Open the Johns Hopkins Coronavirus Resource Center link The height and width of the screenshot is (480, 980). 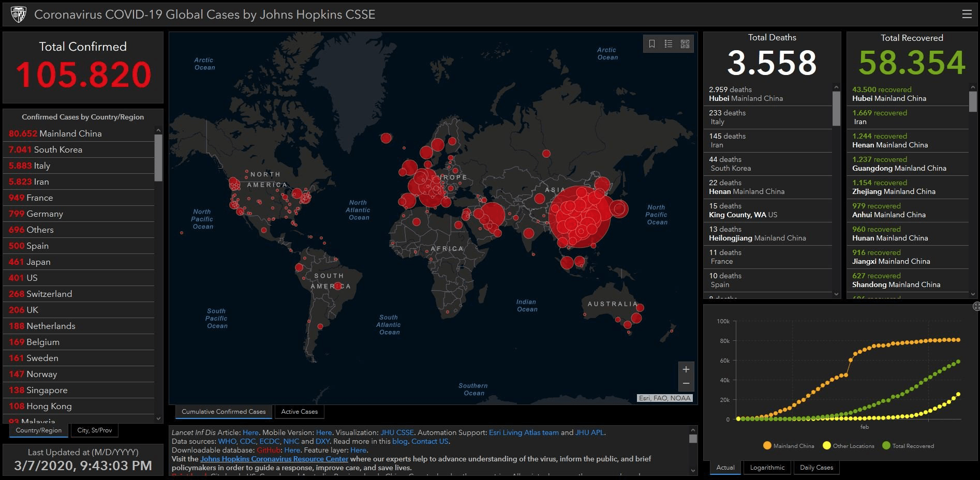coord(274,459)
